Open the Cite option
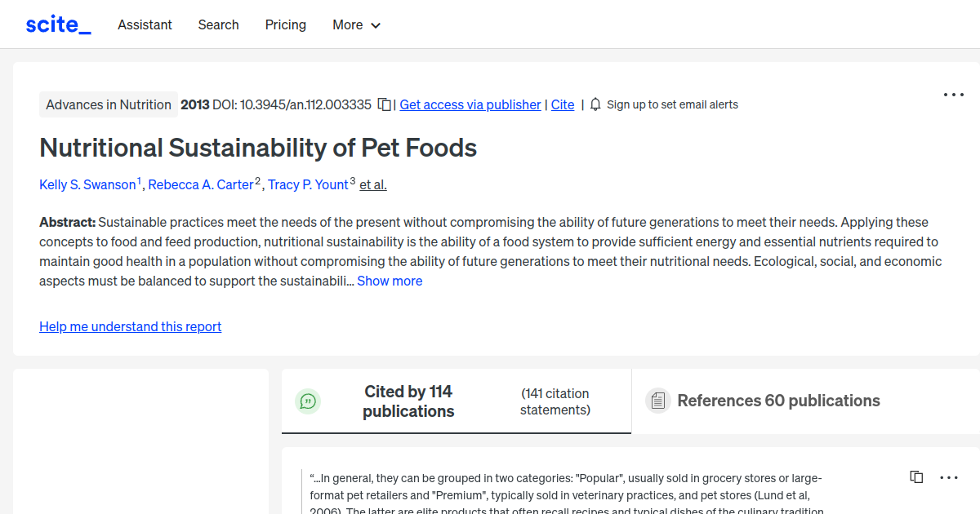This screenshot has width=980, height=514. [x=562, y=104]
